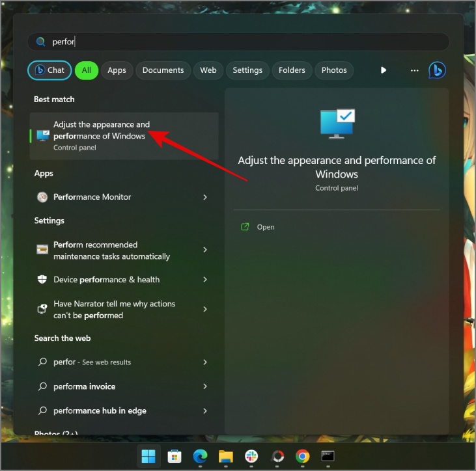Select the Apps filter tab
Screen dimensions: 476x471
(117, 70)
